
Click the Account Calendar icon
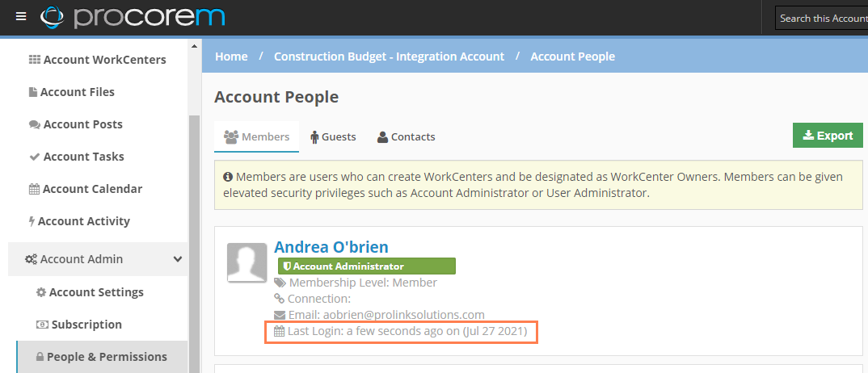click(x=34, y=189)
